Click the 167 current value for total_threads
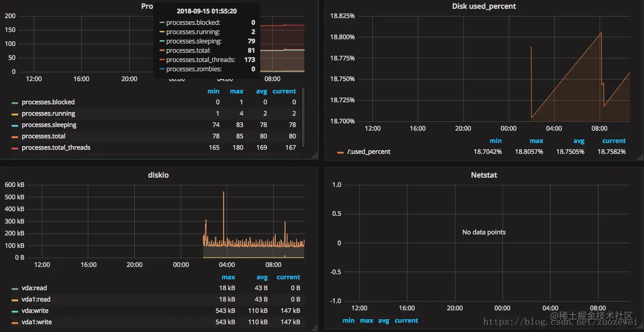This screenshot has height=332, width=644. point(291,148)
